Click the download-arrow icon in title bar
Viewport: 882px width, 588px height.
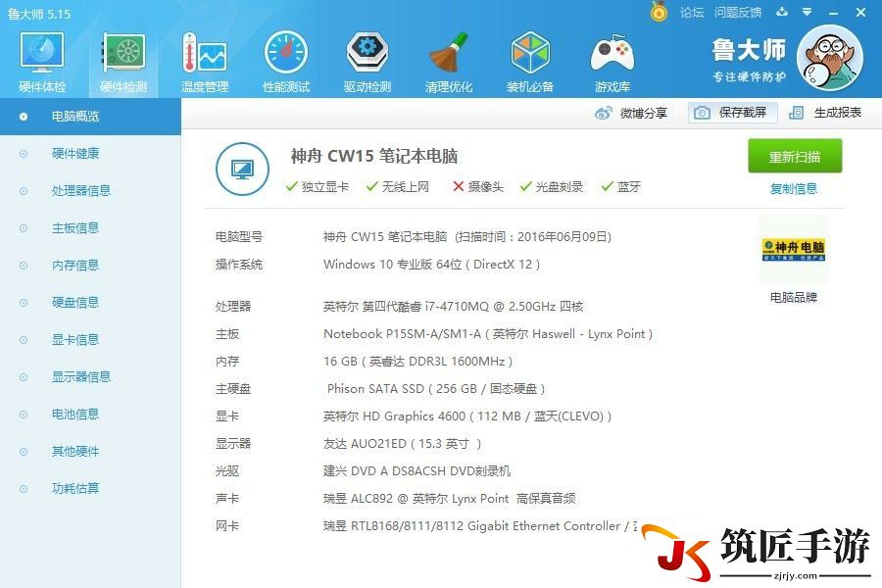782,12
